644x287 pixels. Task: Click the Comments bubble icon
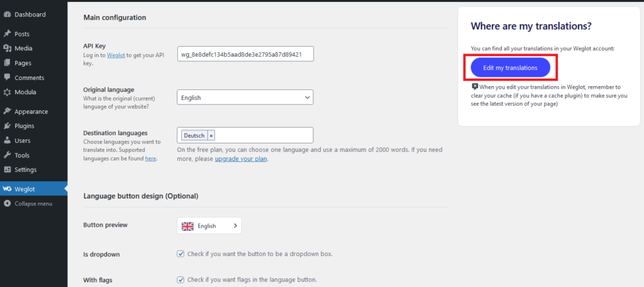coord(7,77)
